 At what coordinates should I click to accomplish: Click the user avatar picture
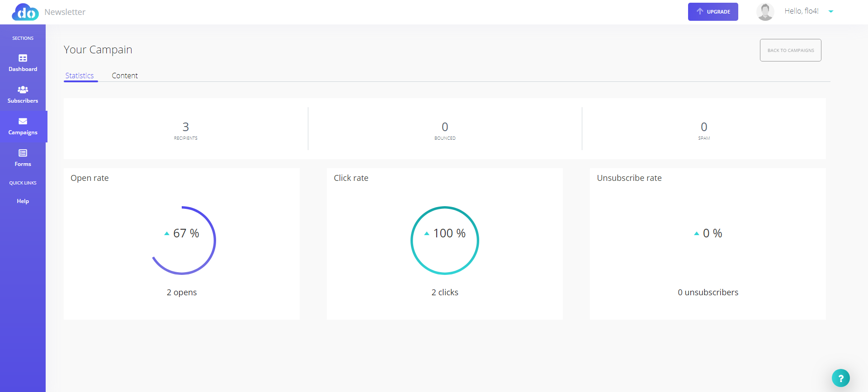[x=765, y=12]
